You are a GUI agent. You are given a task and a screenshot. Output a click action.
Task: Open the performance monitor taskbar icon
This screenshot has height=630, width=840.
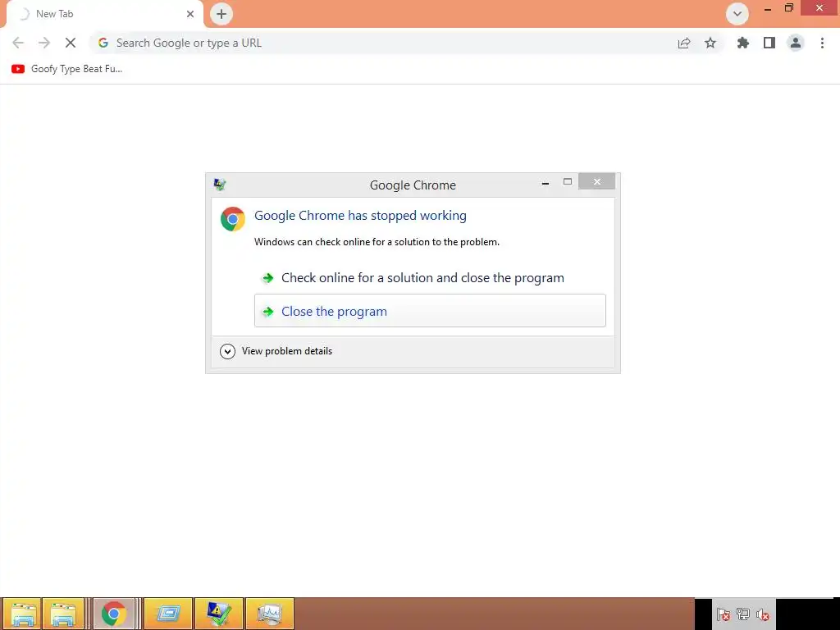[269, 614]
